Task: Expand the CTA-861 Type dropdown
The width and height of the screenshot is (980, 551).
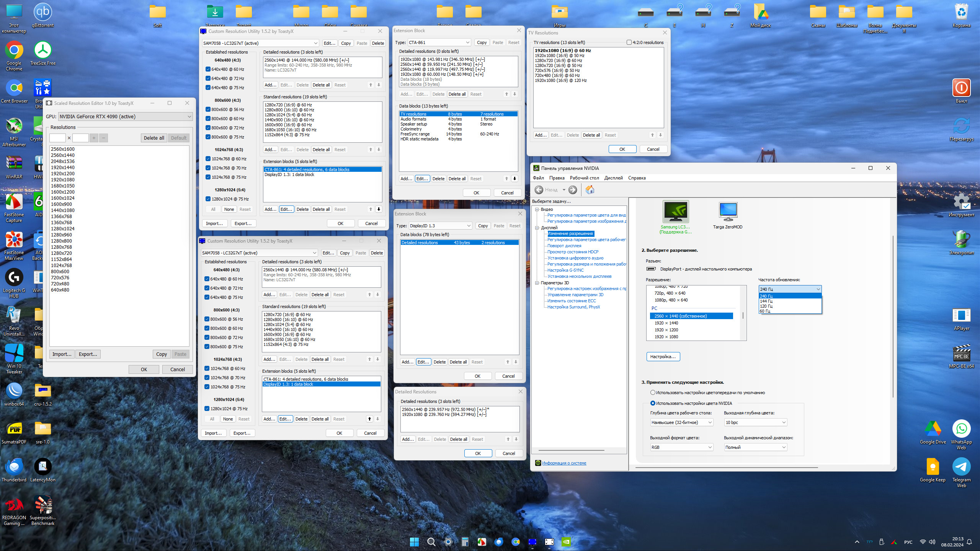Action: pos(439,42)
